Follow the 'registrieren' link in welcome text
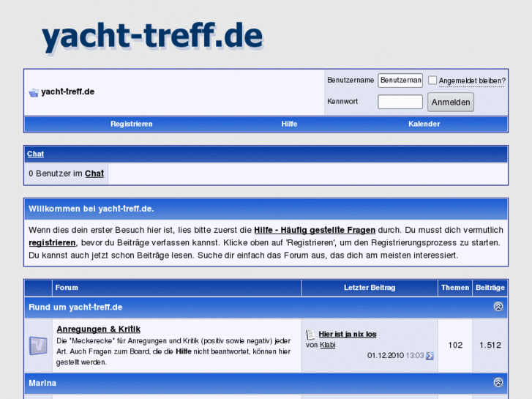The width and height of the screenshot is (532, 399). (52, 243)
